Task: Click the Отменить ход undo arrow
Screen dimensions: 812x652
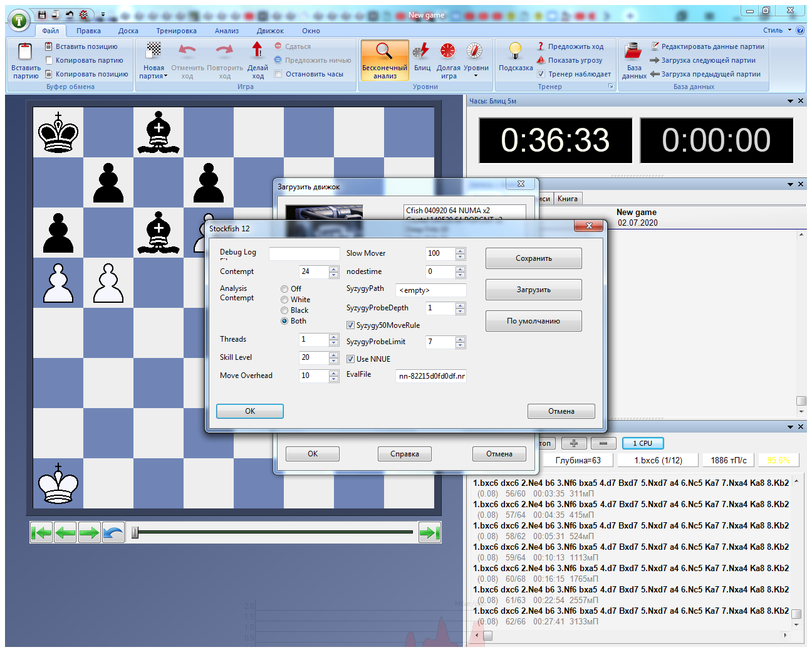Action: point(187,51)
